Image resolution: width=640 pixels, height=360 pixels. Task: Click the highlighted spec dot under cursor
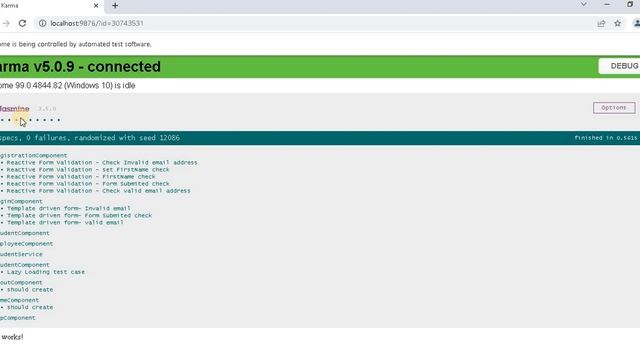16,120
